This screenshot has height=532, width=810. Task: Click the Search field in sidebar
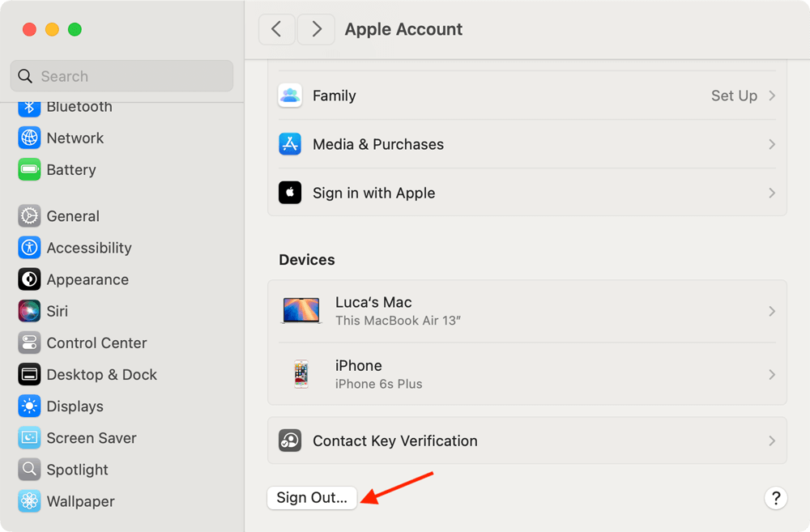tap(122, 76)
